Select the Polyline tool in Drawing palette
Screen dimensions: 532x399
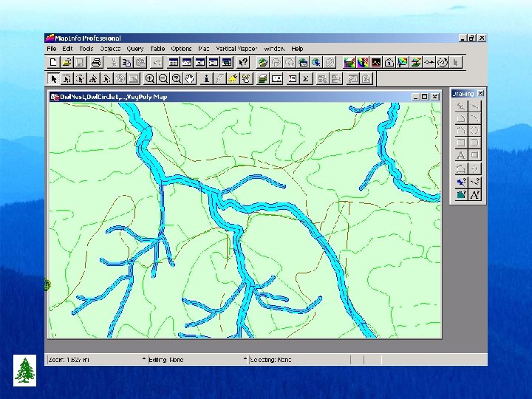[461, 118]
